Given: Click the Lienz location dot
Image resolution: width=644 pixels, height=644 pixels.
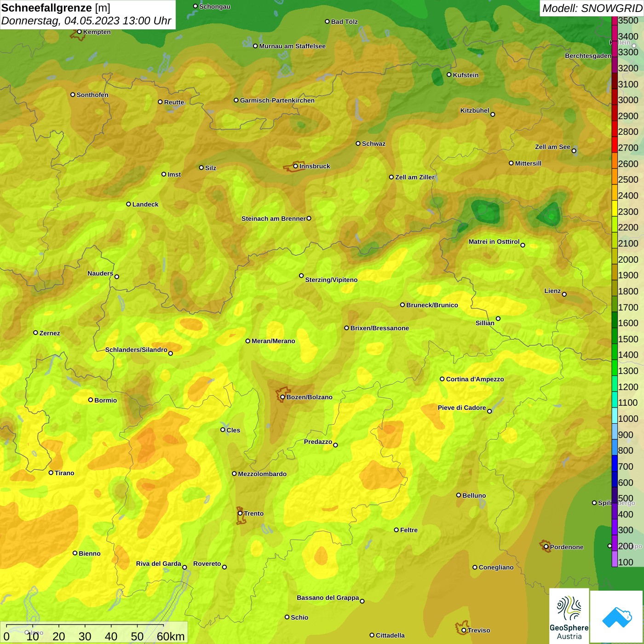Looking at the screenshot, I should tap(564, 294).
